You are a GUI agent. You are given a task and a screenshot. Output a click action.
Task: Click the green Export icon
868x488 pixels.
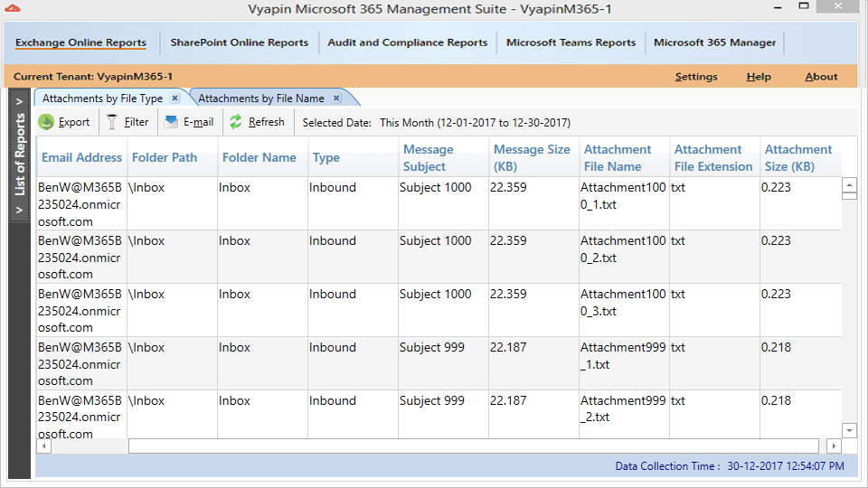click(46, 122)
